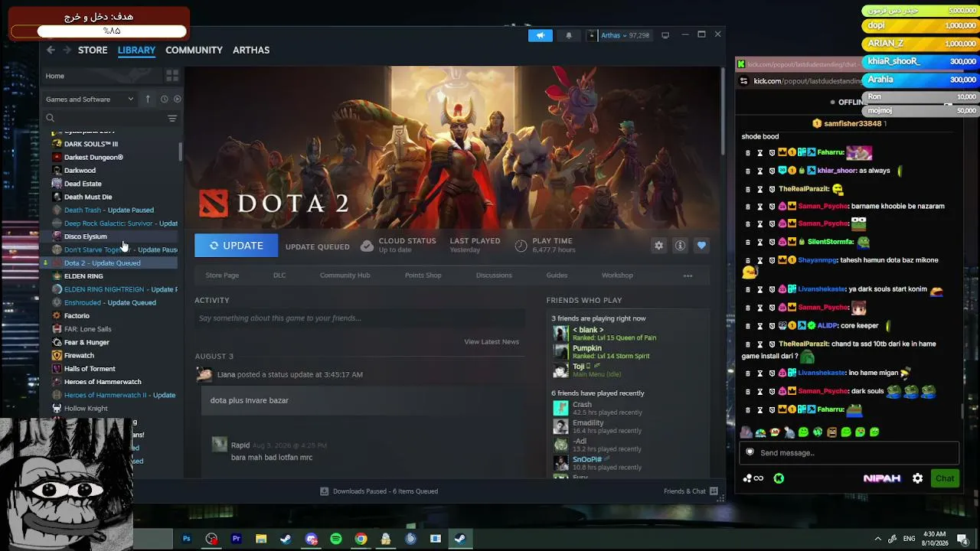The height and width of the screenshot is (551, 980).
Task: Select Halls of Torment in the library
Action: pos(90,369)
